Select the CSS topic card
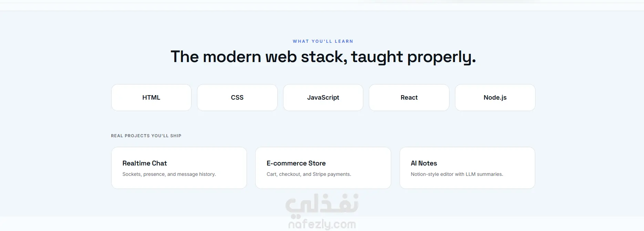This screenshot has width=644, height=231. pyautogui.click(x=237, y=98)
